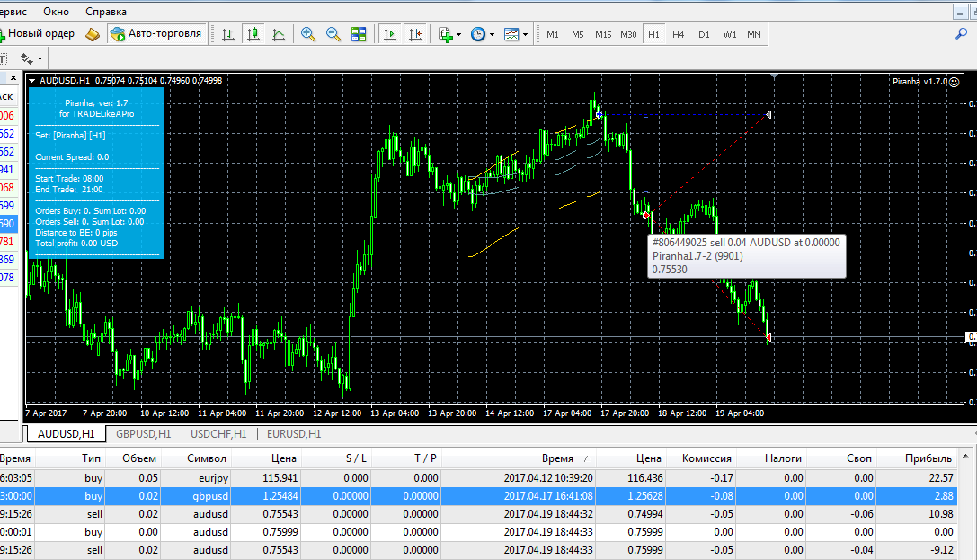This screenshot has height=560, width=977.
Task: Select M5 timeframe
Action: tap(578, 34)
